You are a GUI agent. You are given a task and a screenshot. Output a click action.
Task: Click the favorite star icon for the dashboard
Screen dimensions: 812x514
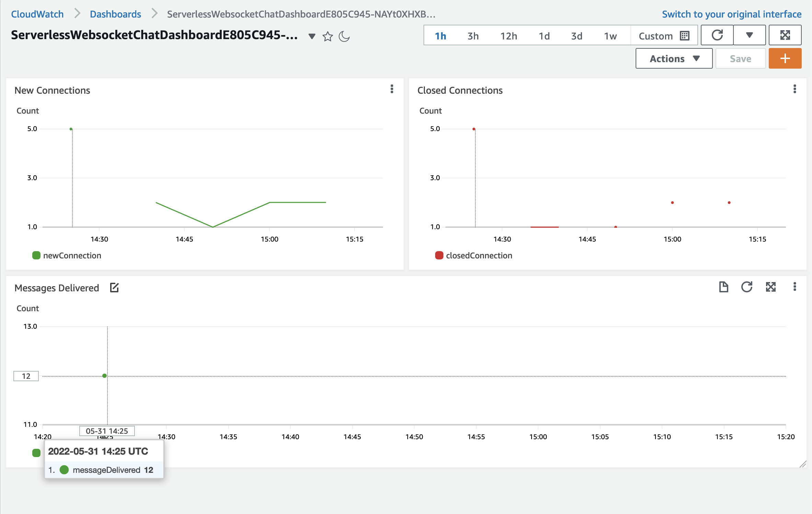pos(328,36)
